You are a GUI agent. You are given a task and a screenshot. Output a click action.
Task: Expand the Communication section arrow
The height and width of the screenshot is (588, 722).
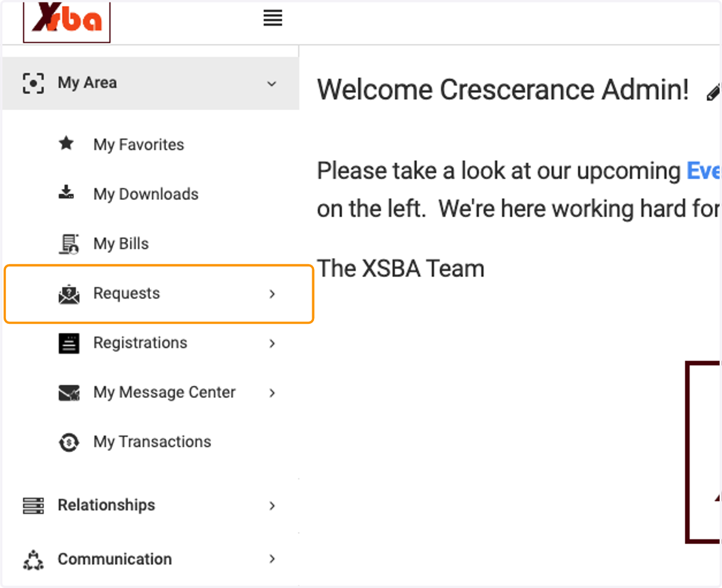pos(272,559)
